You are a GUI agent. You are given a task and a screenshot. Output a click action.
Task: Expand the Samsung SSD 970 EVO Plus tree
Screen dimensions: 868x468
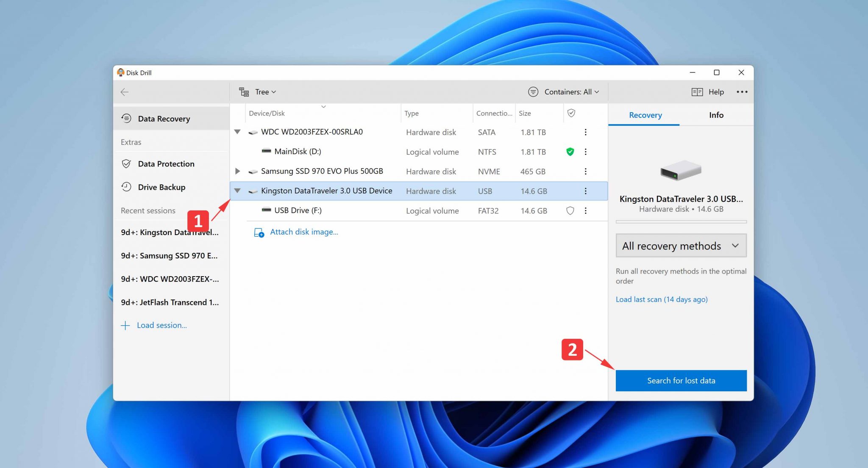[237, 171]
